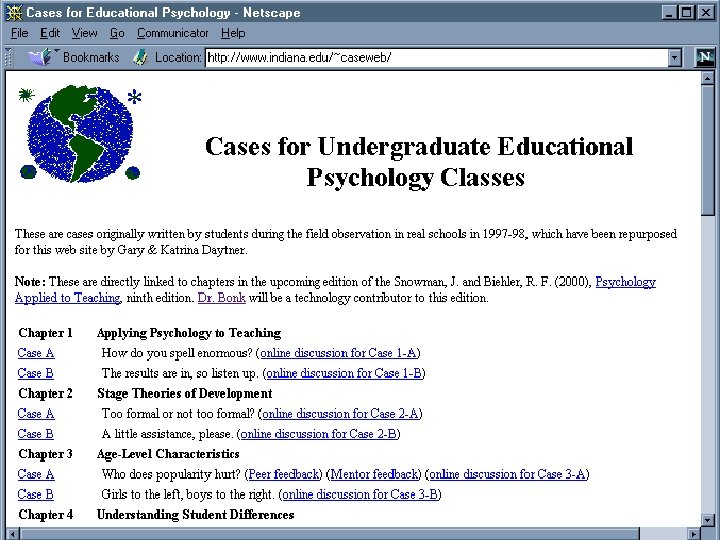The image size is (720, 540).
Task: Open online discussion for Case 1-A
Action: [x=338, y=353]
